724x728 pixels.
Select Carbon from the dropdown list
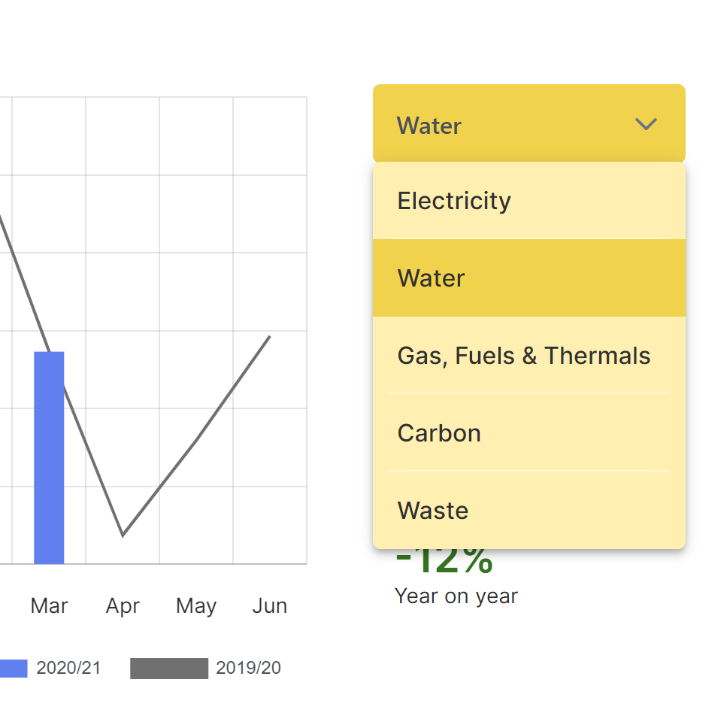[x=439, y=433]
